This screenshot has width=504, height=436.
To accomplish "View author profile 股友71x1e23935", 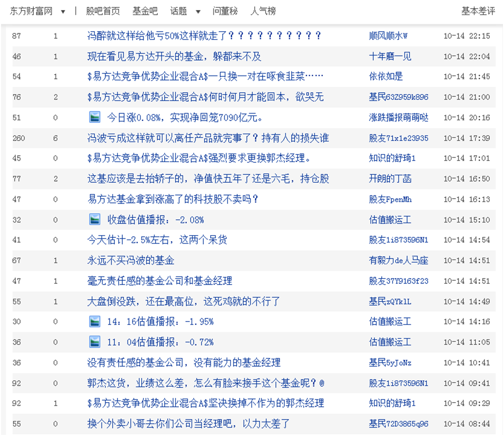I will tap(399, 138).
